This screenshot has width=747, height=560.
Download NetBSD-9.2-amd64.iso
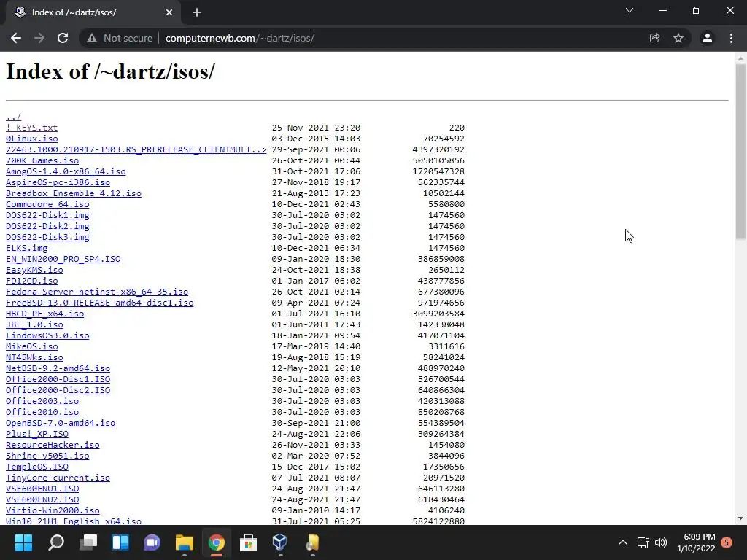pyautogui.click(x=58, y=368)
